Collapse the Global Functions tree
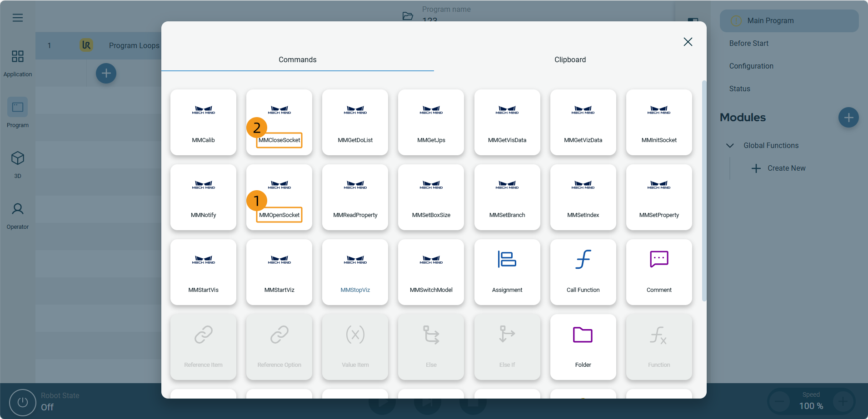868x419 pixels. pos(730,146)
